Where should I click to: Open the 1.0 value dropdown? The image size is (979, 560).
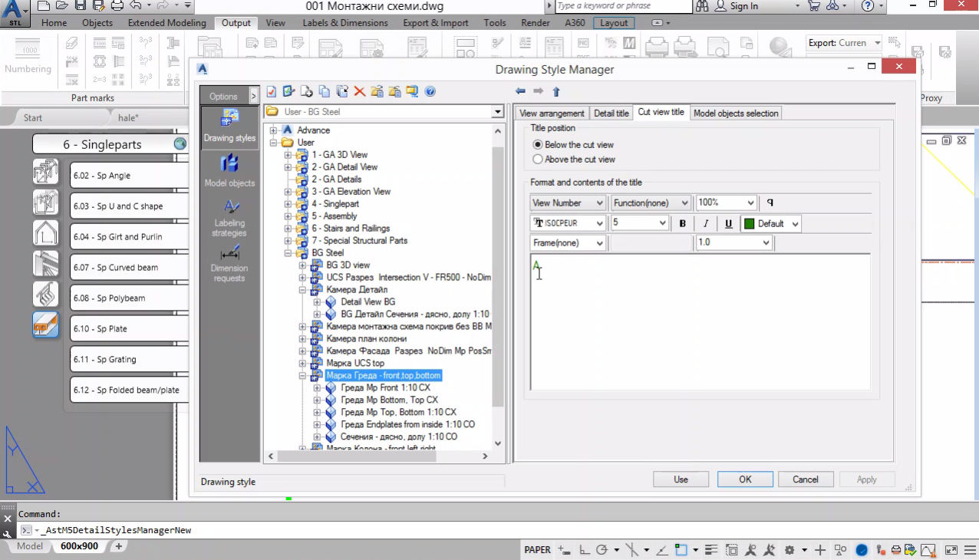coord(733,243)
